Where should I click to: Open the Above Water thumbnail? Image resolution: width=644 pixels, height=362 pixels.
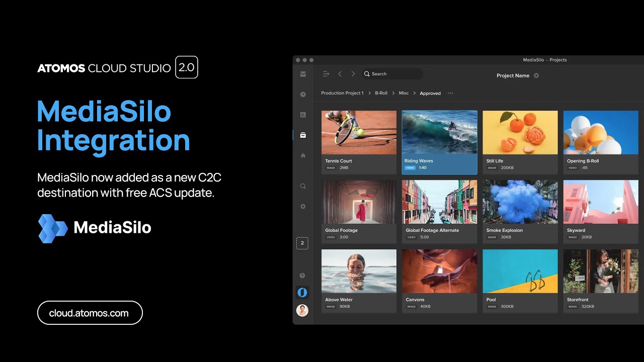pyautogui.click(x=359, y=271)
